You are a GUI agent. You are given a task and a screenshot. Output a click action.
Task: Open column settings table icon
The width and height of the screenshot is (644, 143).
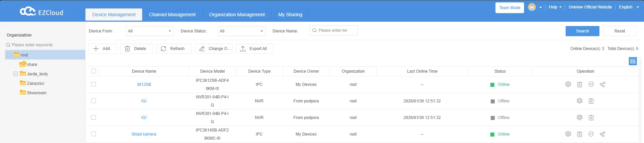point(633,61)
